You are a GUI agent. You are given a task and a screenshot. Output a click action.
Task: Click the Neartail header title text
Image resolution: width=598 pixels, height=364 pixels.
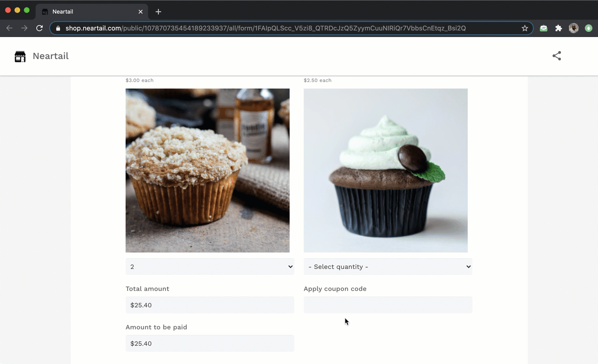[x=51, y=56]
